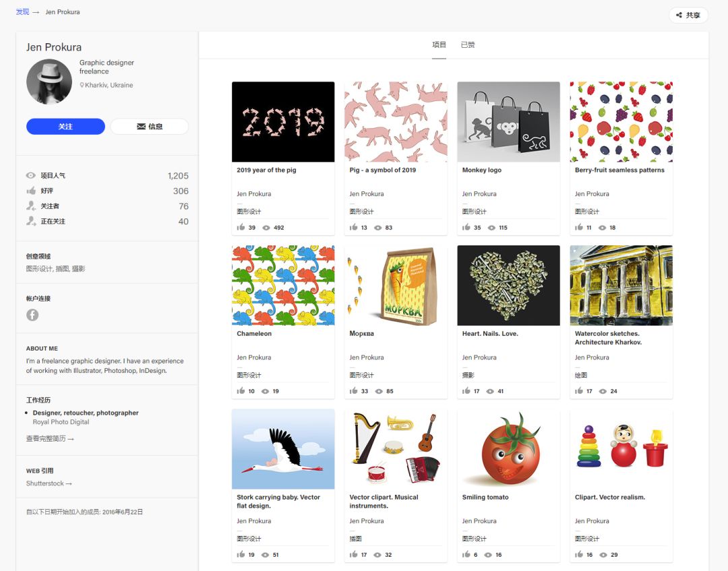Click thumbs-up icon on Smiling tomato card
The image size is (728, 571).
click(x=466, y=555)
